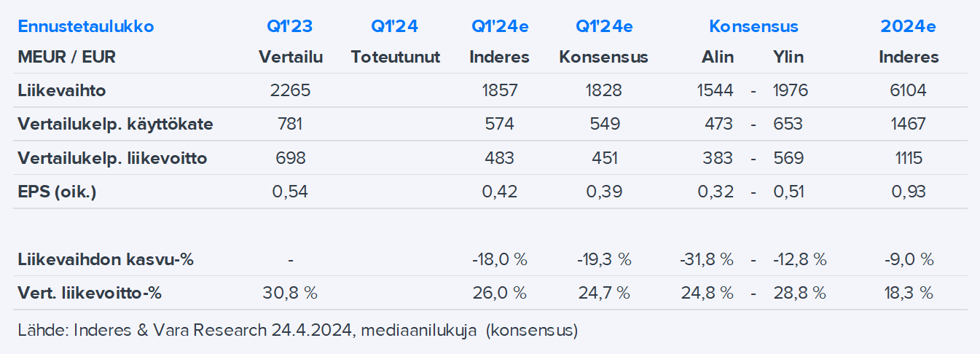
Task: Click the Liikevaihto Q1'23 value 2265
Action: tap(290, 90)
